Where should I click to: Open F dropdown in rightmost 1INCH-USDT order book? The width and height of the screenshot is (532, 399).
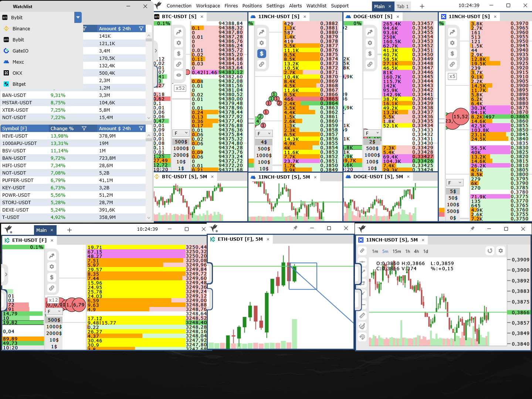455,183
